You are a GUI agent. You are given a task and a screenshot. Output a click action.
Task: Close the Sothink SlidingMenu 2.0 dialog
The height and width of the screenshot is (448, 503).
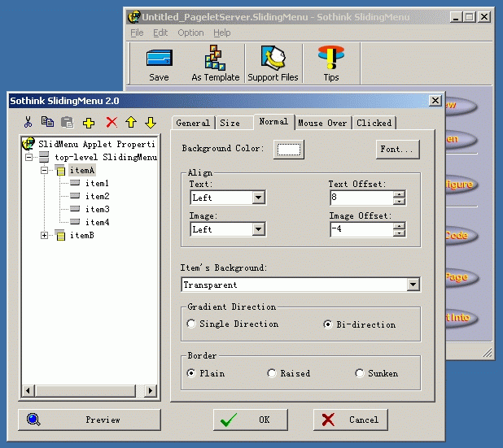435,101
